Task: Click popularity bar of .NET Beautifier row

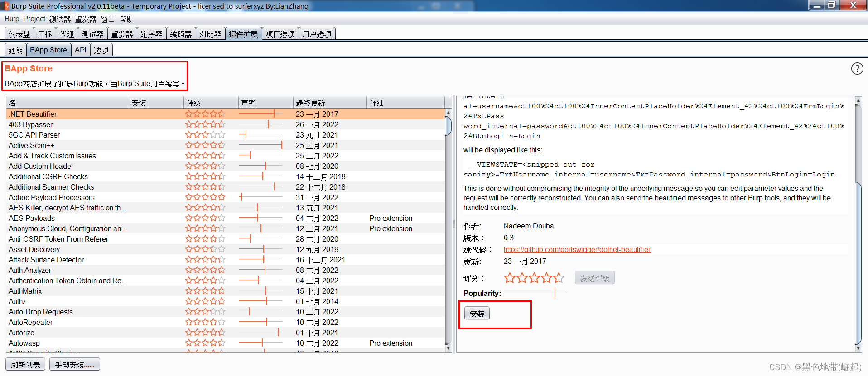Action: pyautogui.click(x=261, y=114)
